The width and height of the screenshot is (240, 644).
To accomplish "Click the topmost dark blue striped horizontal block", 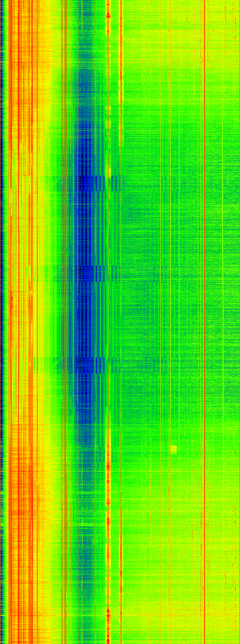I will pyautogui.click(x=88, y=184).
